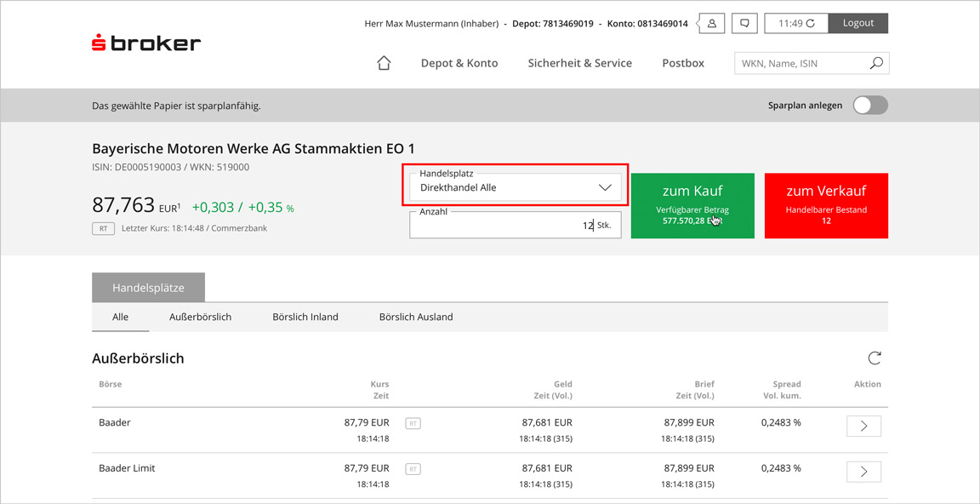Click the Logout button

(858, 23)
